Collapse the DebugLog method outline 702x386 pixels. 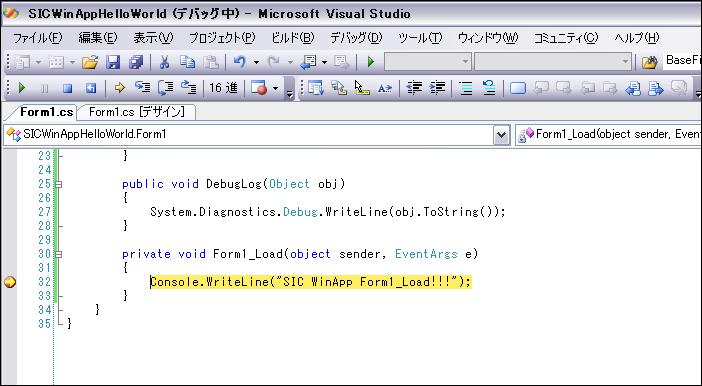pos(58,184)
